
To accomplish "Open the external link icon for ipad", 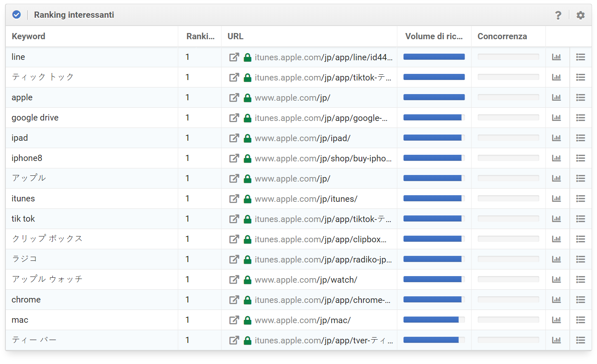I will click(234, 138).
